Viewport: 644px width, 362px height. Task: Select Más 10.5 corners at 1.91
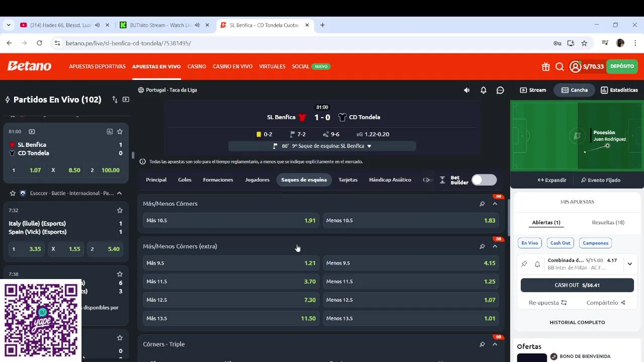[231, 220]
